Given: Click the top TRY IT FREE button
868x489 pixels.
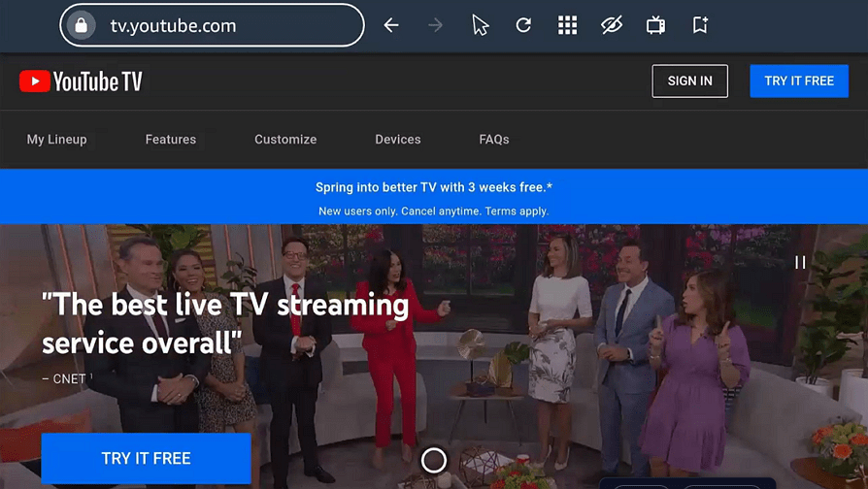Looking at the screenshot, I should (x=799, y=81).
